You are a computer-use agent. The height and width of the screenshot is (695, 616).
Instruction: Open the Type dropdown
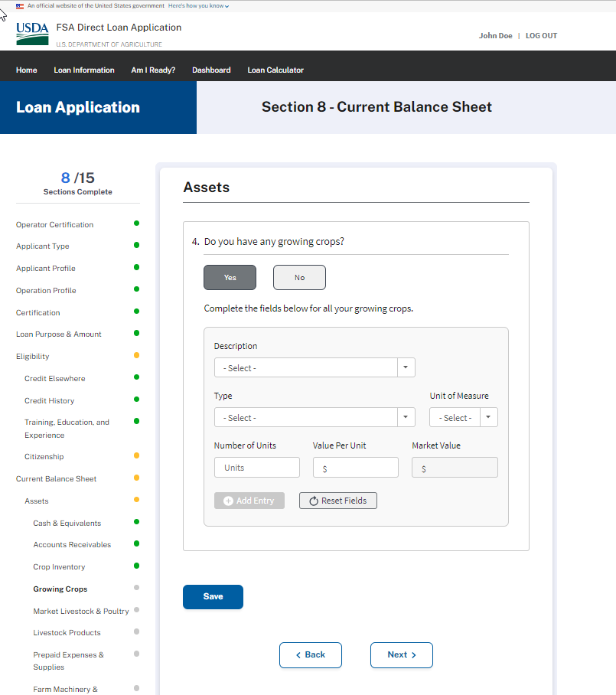point(315,417)
